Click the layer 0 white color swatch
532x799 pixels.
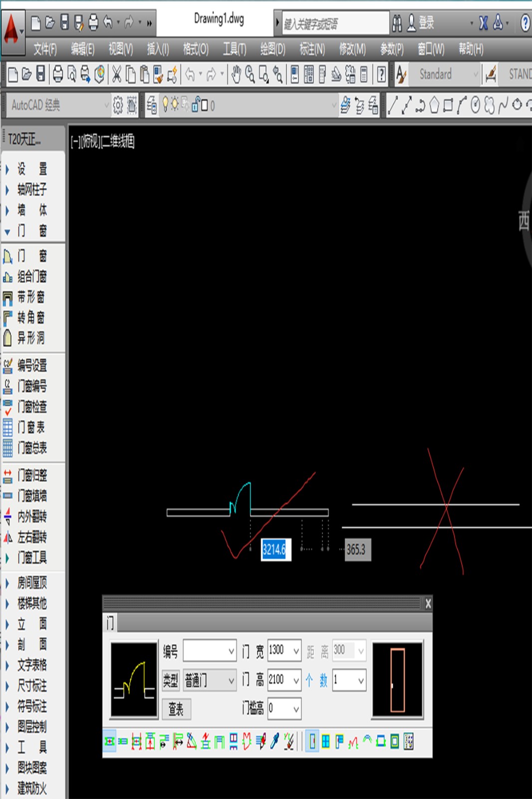click(x=204, y=105)
